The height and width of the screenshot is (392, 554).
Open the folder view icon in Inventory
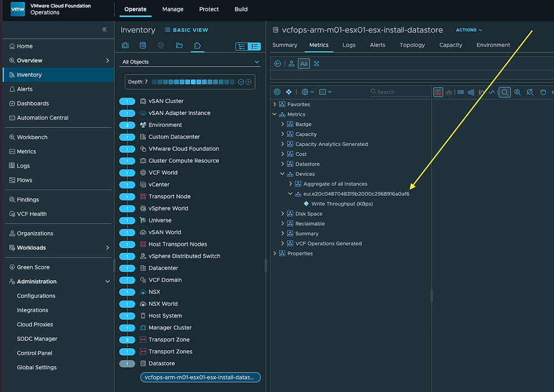(179, 45)
